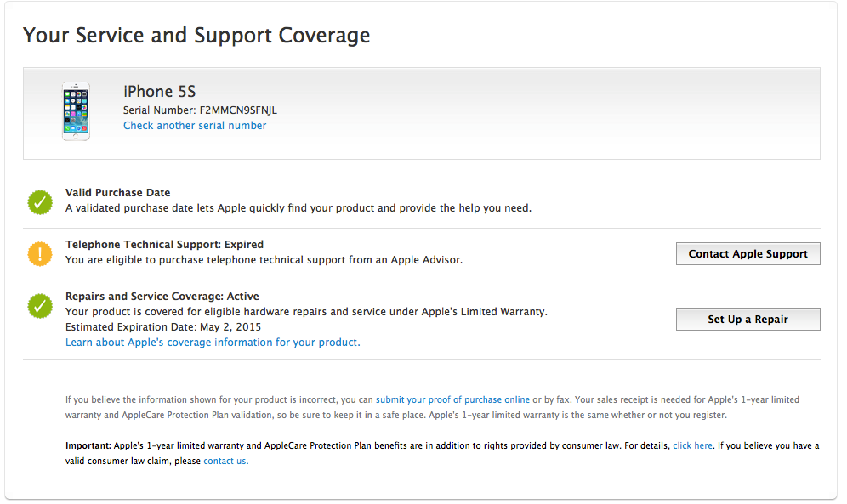Click green checkmark beside Repairs and Service Coverage
Screen dimensions: 847x504
tap(40, 306)
